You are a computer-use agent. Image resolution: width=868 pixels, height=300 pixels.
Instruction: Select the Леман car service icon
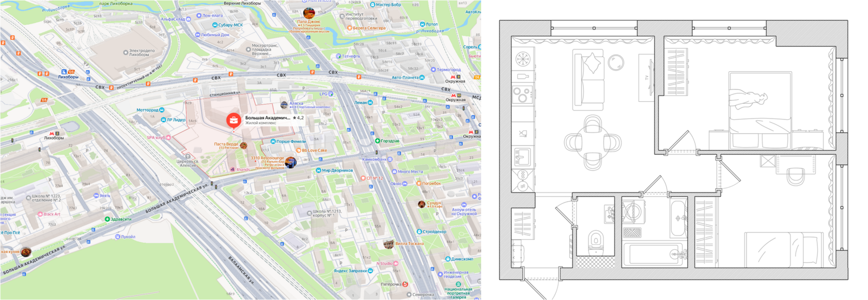[370, 102]
